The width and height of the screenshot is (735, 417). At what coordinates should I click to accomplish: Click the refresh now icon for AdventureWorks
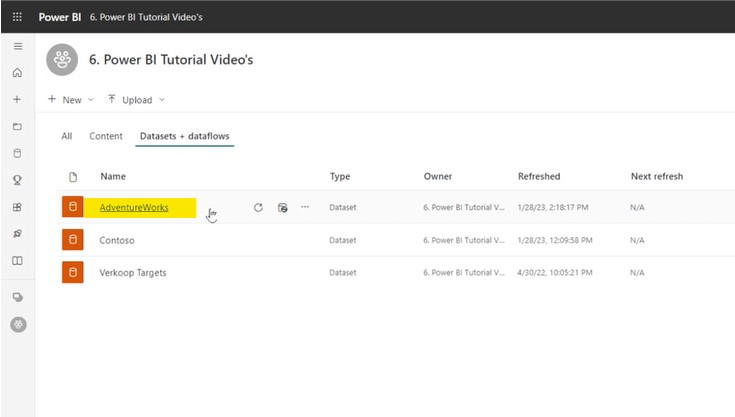[x=258, y=208]
